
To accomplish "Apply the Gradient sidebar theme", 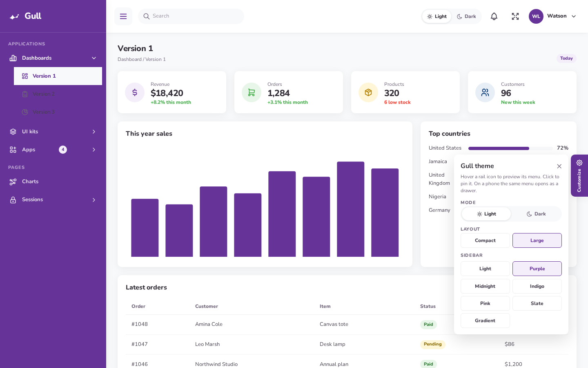I will [485, 321].
